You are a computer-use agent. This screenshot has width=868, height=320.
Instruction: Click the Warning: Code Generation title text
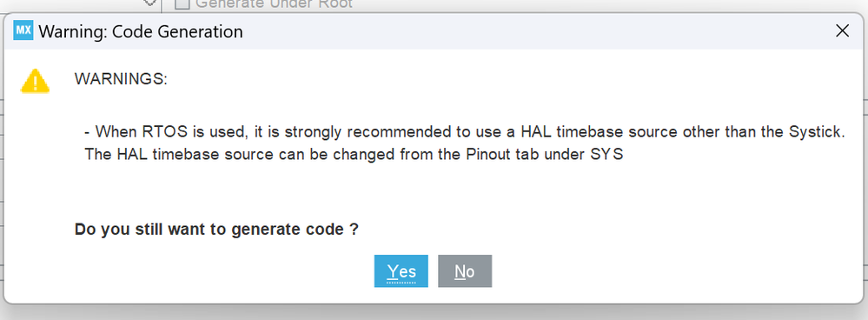click(x=141, y=31)
